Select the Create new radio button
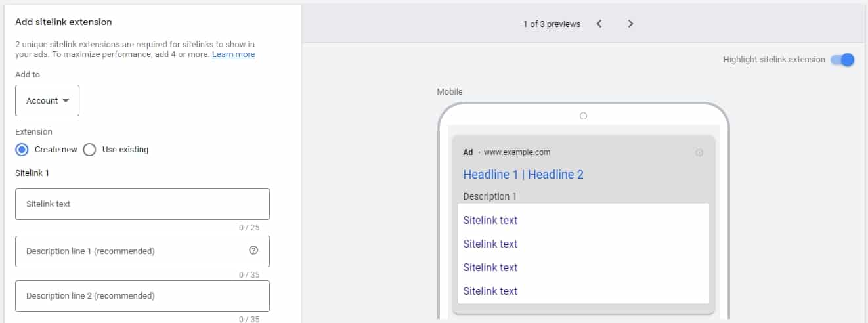This screenshot has height=323, width=868. [x=22, y=150]
